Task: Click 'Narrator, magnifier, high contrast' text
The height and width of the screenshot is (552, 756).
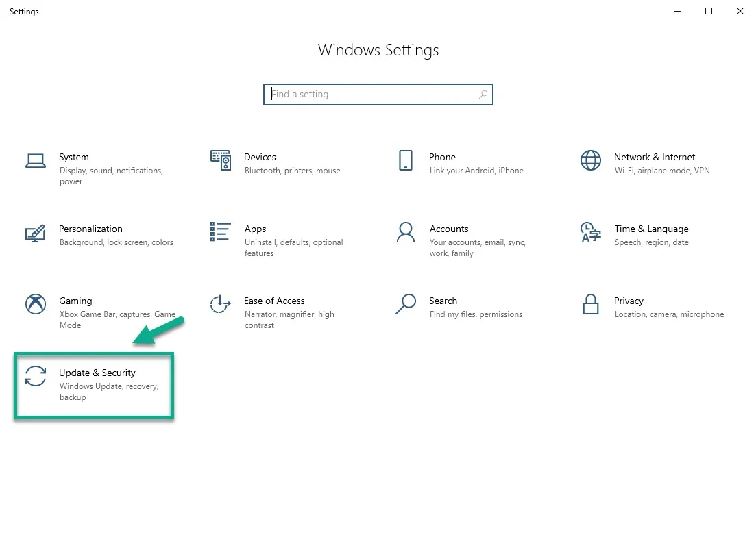Action: coord(289,319)
